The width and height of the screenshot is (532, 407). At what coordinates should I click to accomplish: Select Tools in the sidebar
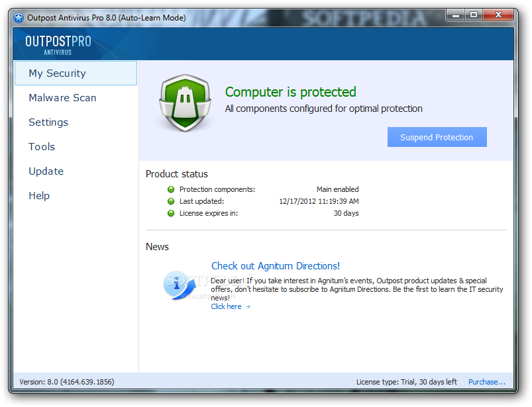[42, 146]
